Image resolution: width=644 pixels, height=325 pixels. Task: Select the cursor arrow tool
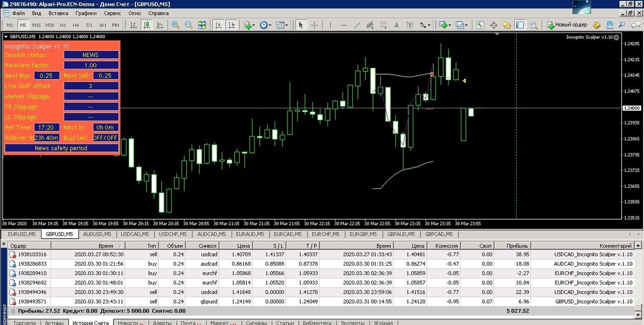(x=301, y=25)
